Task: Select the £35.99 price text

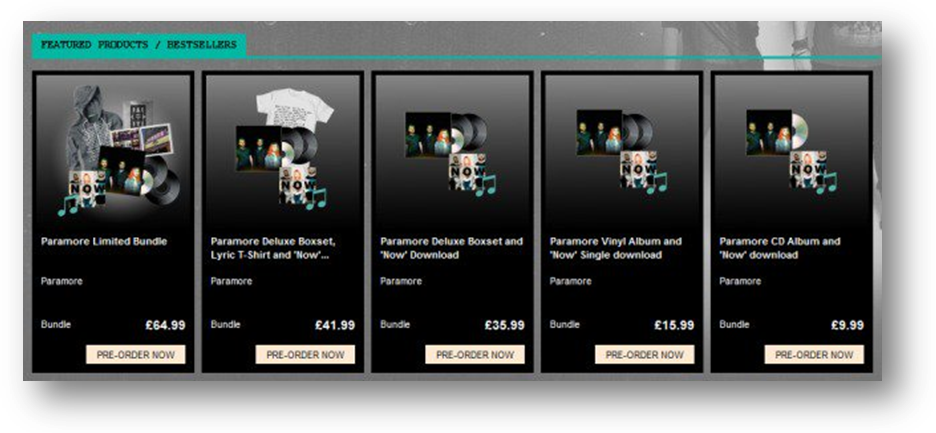Action: 504,325
